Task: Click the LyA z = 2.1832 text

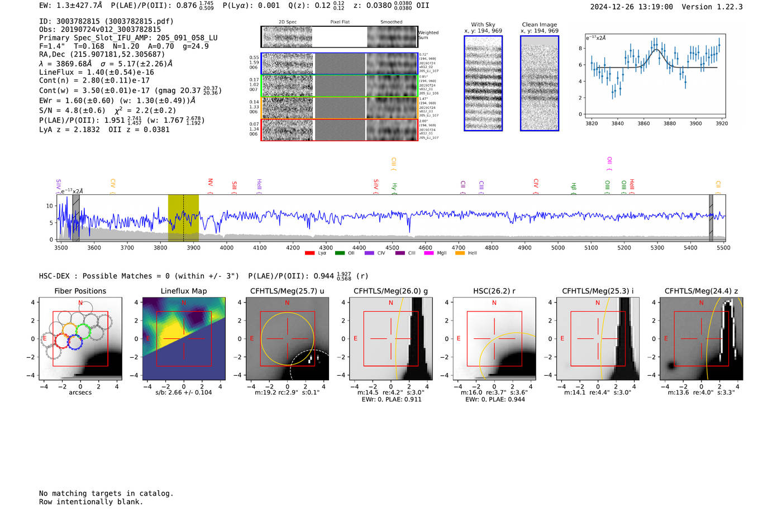Action: coord(69,130)
